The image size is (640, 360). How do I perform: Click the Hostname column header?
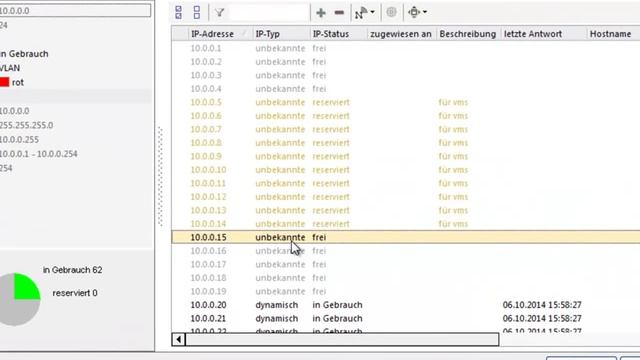(x=613, y=34)
